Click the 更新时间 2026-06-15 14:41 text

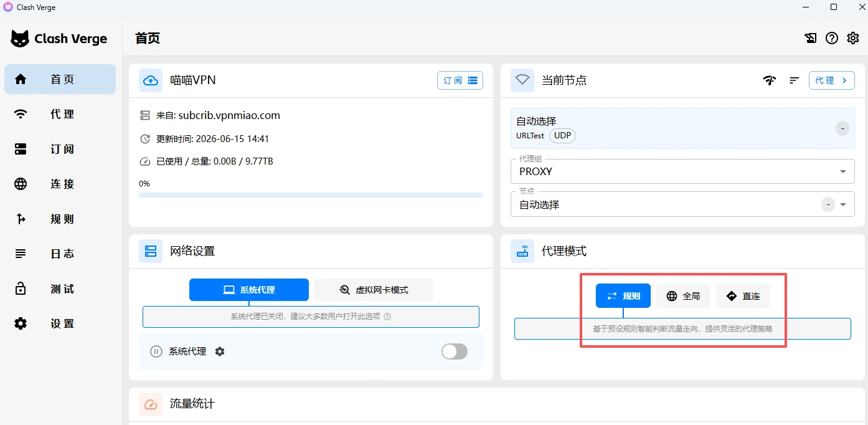coord(213,139)
